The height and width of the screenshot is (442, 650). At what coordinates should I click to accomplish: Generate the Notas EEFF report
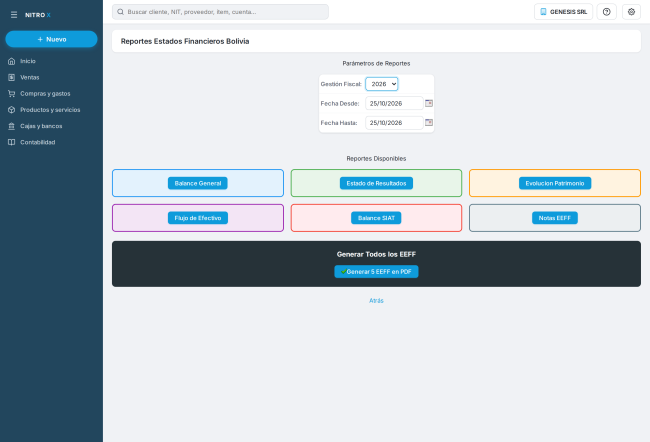coord(555,218)
